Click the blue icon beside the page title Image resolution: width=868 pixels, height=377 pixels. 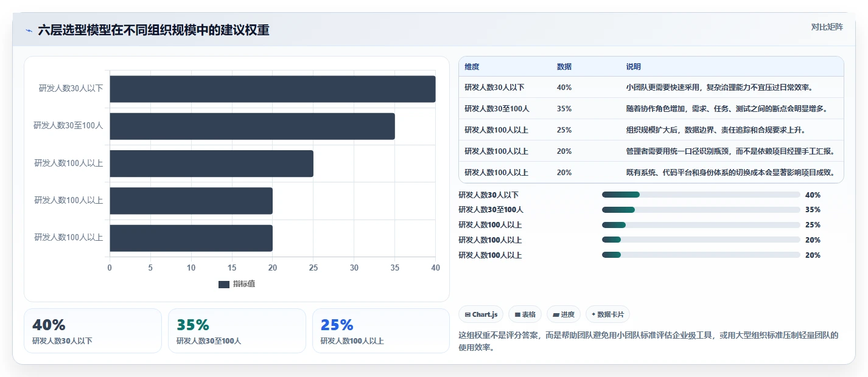coord(29,30)
